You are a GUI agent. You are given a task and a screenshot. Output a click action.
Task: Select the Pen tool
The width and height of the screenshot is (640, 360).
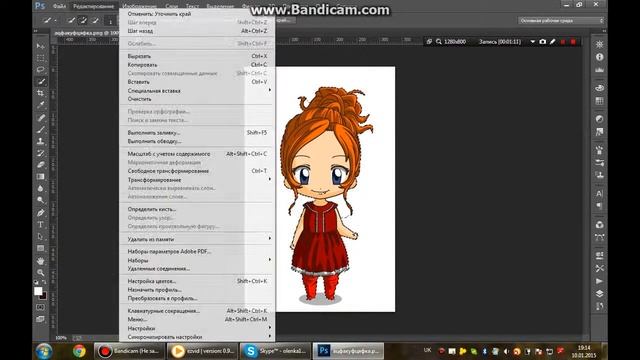pos(40,213)
